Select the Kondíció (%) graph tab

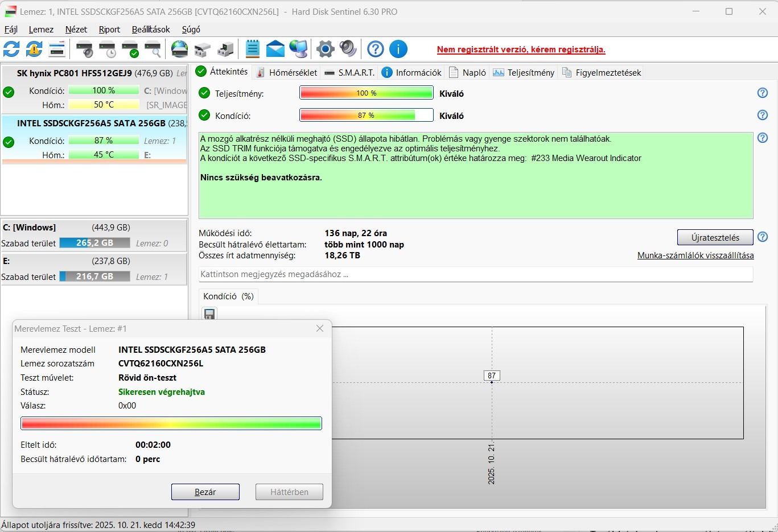(x=228, y=296)
